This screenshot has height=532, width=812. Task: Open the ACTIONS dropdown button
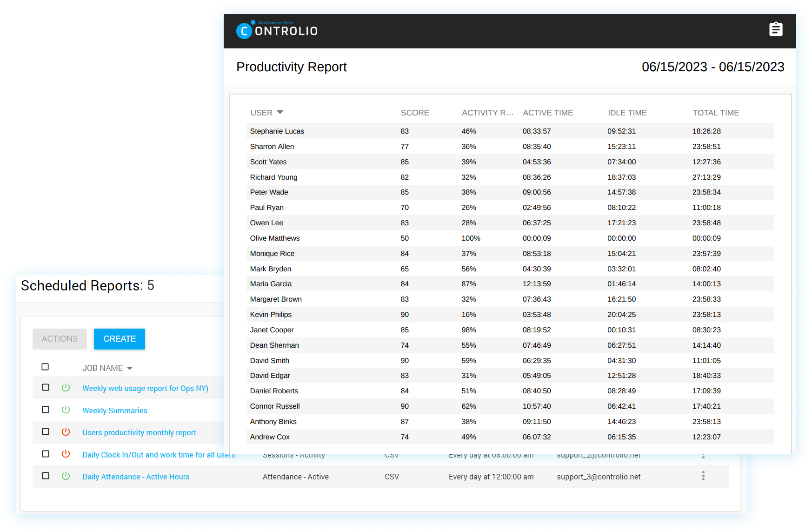click(x=60, y=339)
